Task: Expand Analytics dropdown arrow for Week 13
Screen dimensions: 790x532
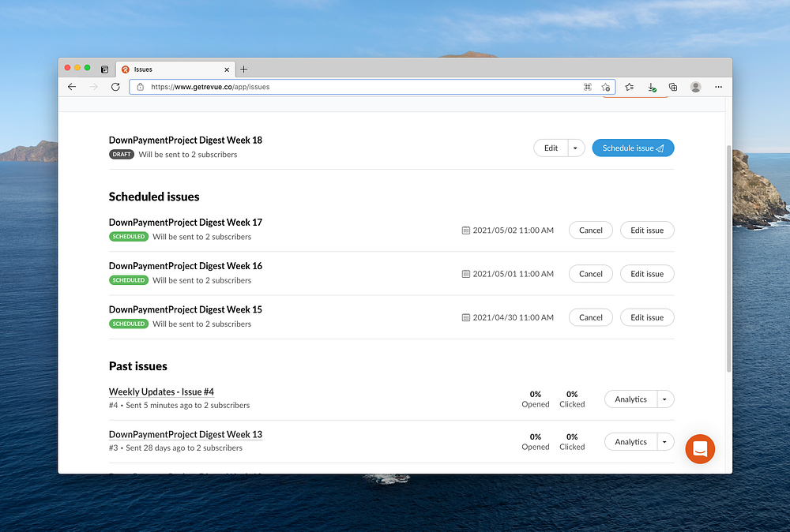Action: pos(665,442)
